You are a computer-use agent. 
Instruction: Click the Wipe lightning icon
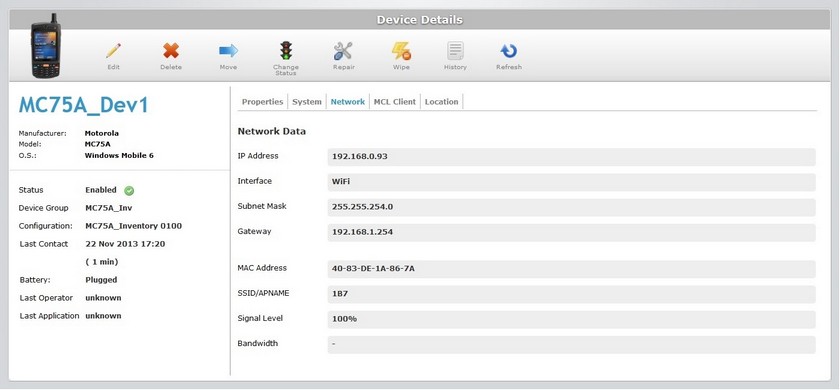pos(401,51)
